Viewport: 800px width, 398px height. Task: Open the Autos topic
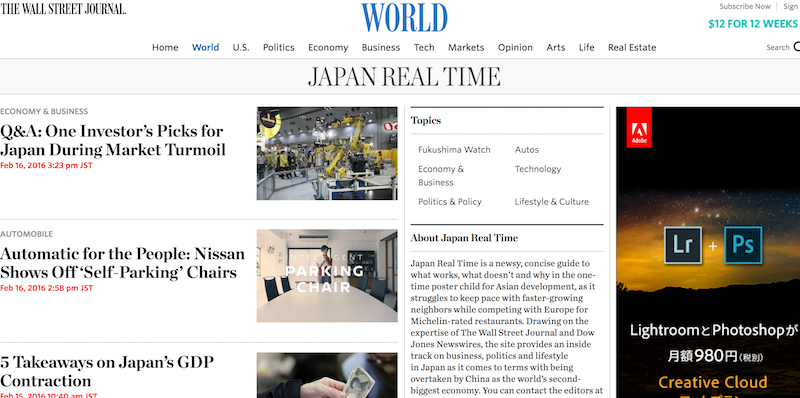[527, 150]
